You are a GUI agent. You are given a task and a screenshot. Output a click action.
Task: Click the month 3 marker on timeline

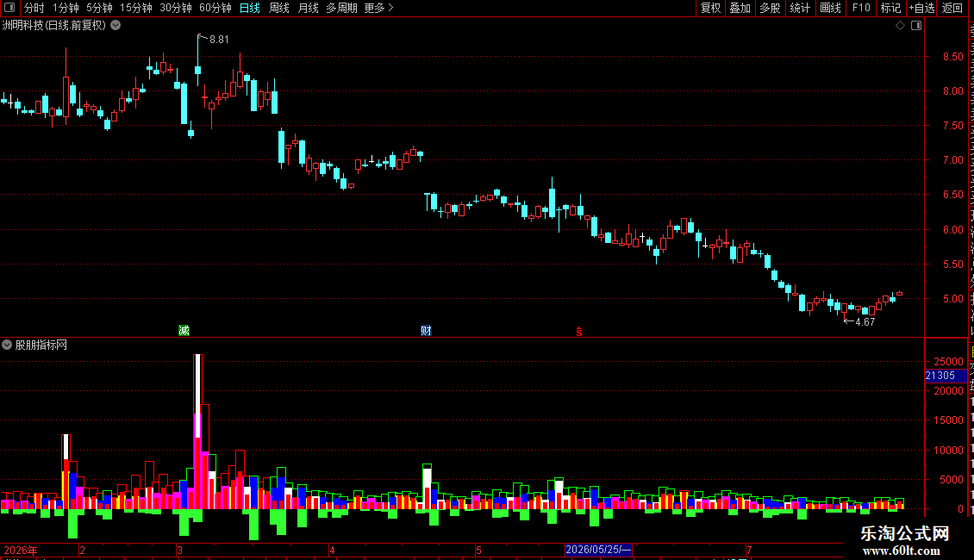tap(179, 550)
